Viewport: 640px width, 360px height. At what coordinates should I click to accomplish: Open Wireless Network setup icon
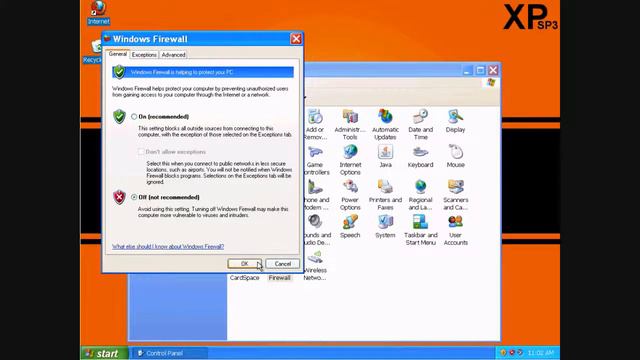click(315, 258)
